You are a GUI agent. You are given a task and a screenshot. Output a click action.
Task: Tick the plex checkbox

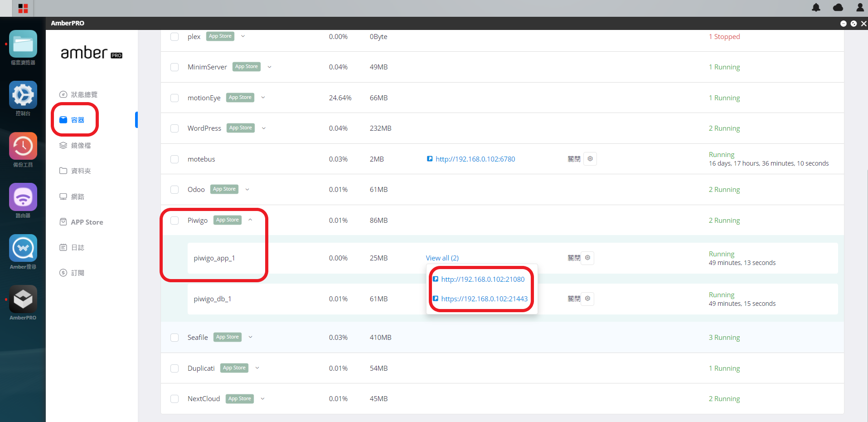[x=175, y=37]
